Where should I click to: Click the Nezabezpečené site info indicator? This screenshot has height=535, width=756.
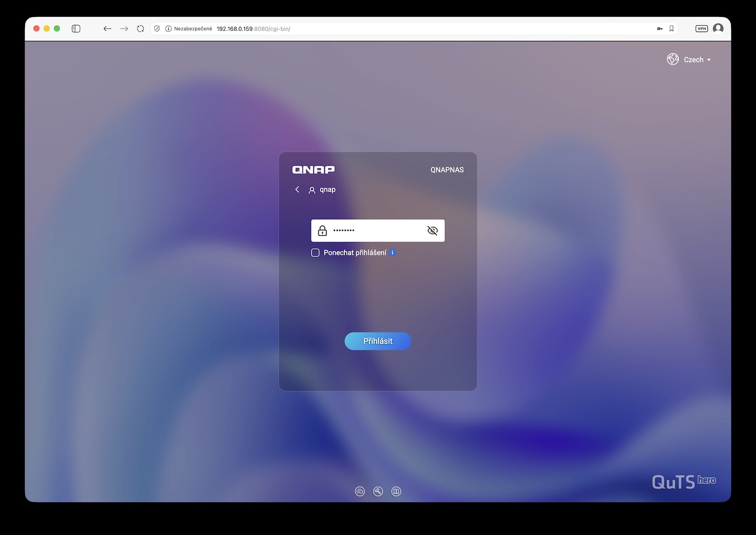(189, 28)
